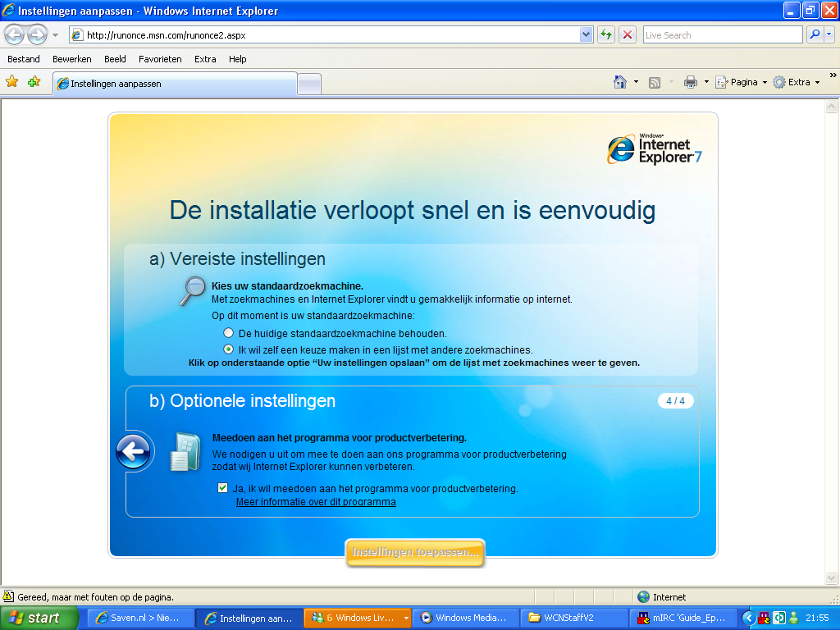Click the Messenger buddy icon in system tray
Viewport: 840px width, 630px height.
(x=793, y=618)
